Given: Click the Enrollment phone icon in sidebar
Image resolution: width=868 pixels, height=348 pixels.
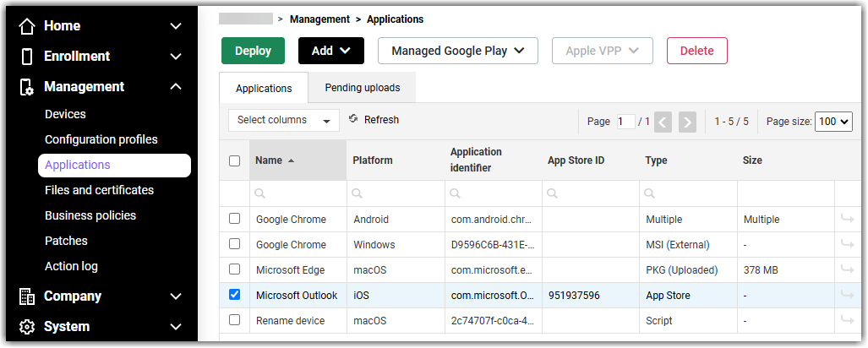Looking at the screenshot, I should (27, 57).
